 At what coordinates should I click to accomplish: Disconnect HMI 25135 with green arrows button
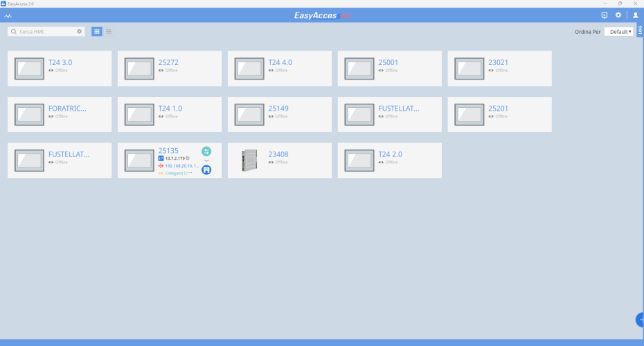click(206, 151)
